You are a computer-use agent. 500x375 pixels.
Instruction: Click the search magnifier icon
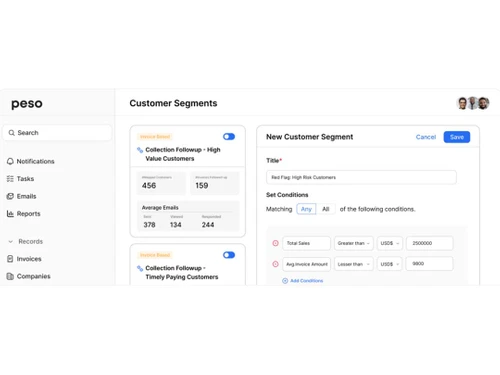coord(11,133)
